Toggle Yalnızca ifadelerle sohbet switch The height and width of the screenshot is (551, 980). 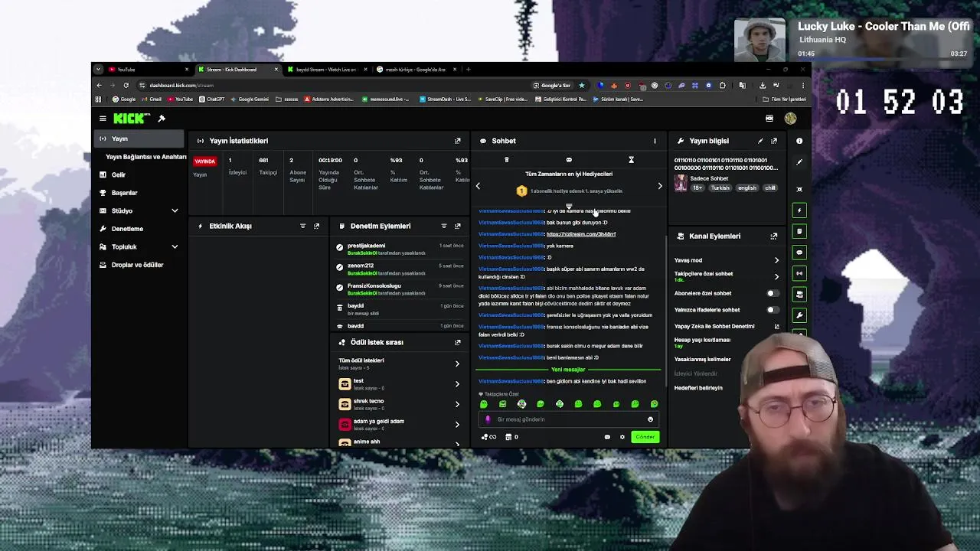773,310
